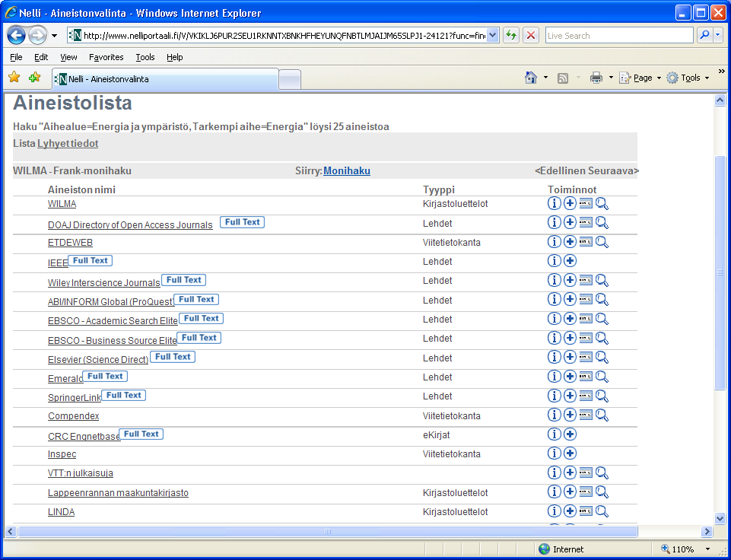Screen dimensions: 731x560
Task: Go to Seuraava page
Action: [612, 170]
